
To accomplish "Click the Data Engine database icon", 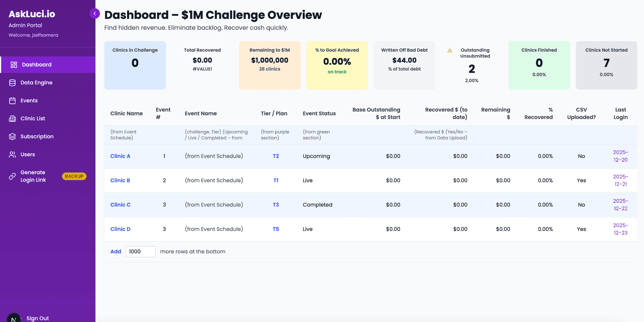I will pos(12,83).
